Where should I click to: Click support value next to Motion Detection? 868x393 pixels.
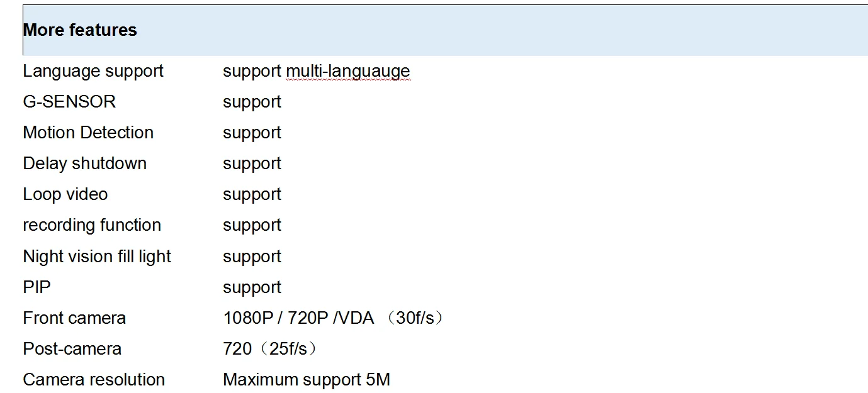coord(252,133)
